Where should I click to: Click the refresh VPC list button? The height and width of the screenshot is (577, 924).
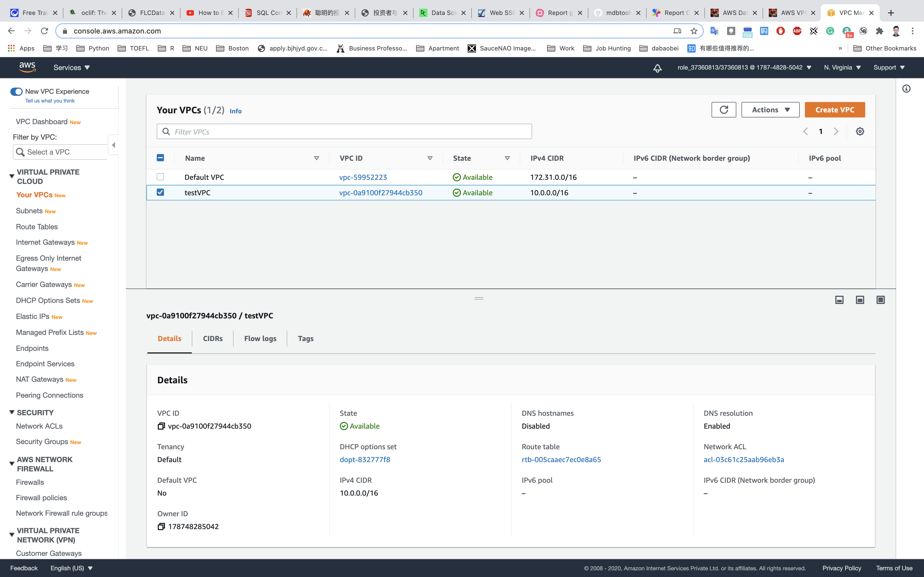(723, 110)
